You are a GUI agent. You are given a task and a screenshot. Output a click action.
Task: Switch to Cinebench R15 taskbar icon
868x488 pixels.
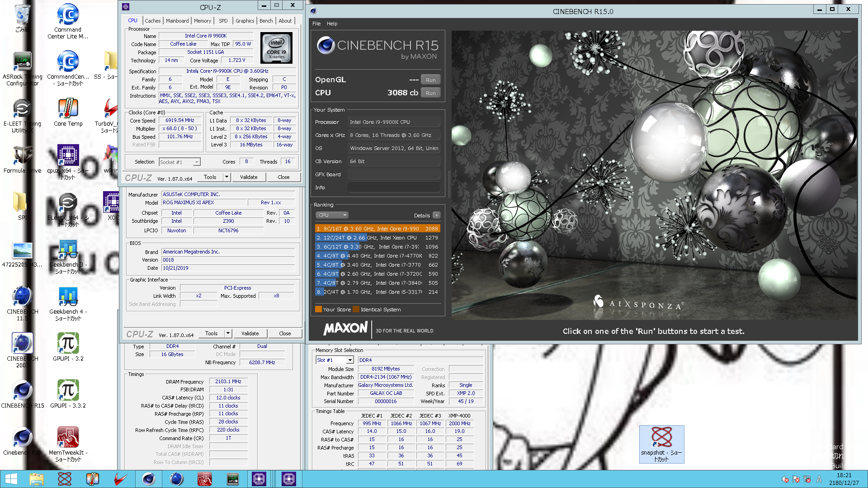[148, 479]
